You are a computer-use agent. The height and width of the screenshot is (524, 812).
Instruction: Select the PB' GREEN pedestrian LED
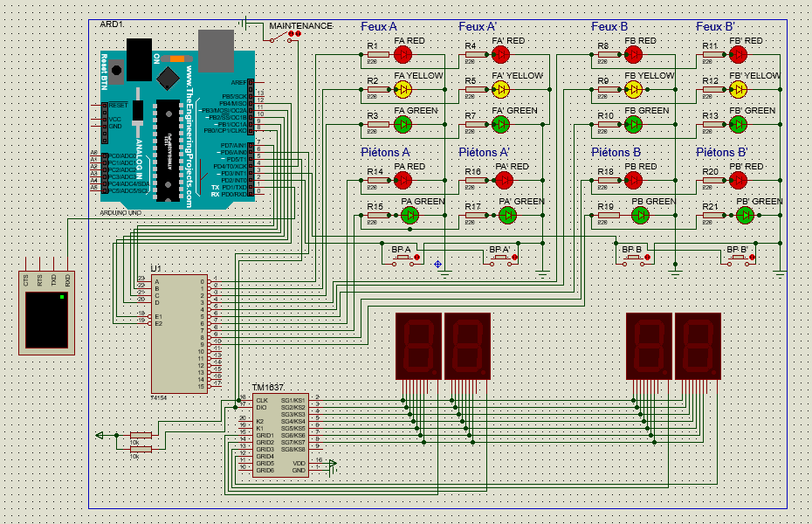(745, 216)
